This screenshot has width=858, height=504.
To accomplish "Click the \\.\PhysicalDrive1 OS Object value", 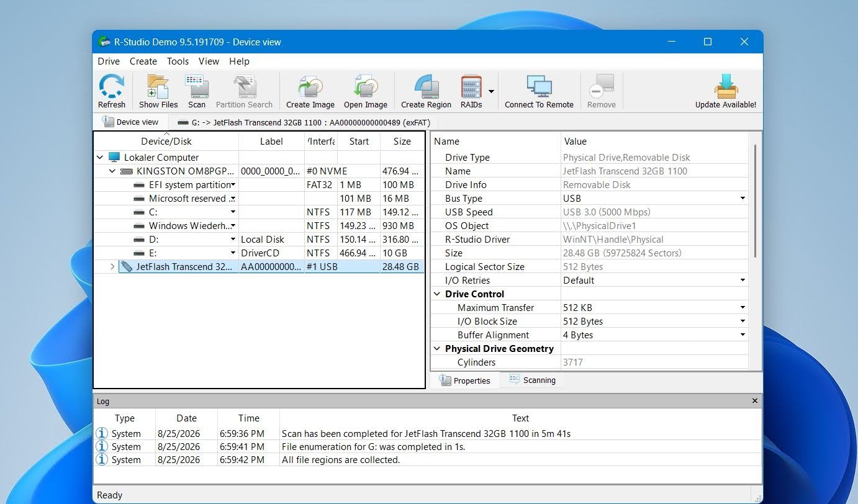I will [599, 226].
